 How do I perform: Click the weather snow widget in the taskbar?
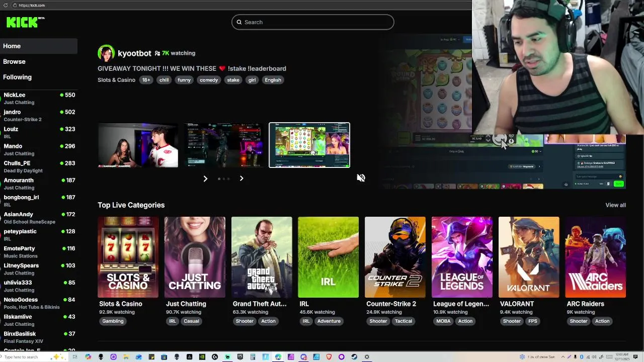[537, 356]
